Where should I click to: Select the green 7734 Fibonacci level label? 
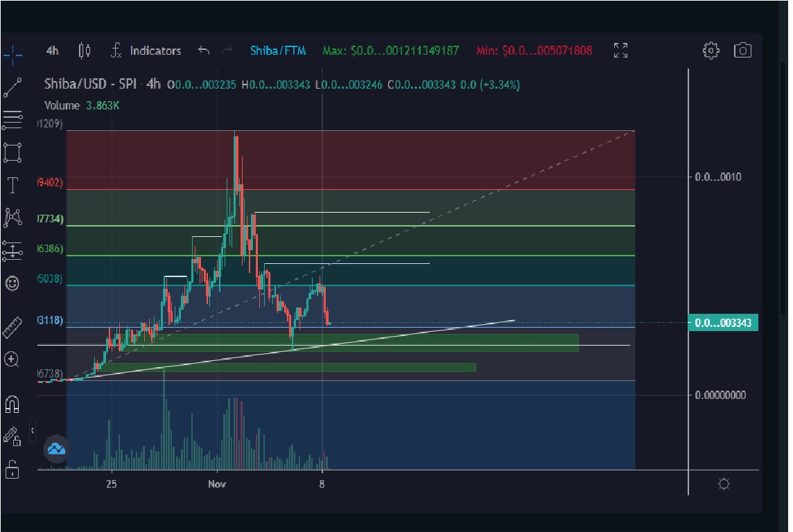pyautogui.click(x=50, y=219)
